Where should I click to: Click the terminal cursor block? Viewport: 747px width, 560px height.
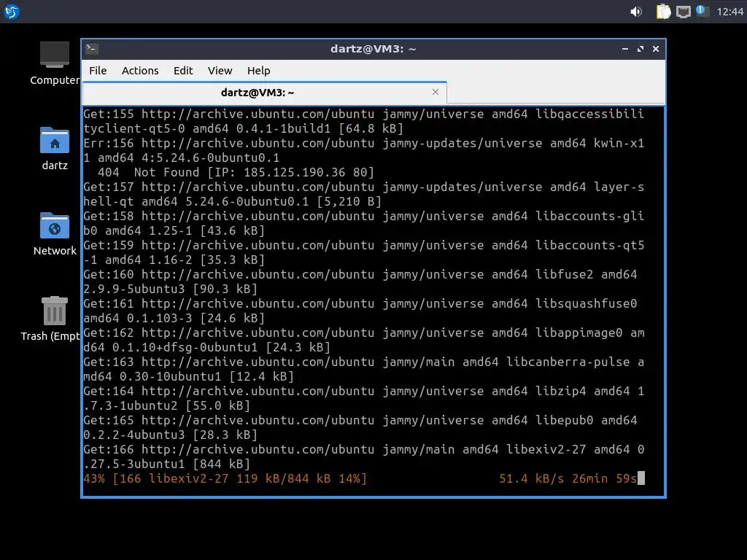[x=641, y=478]
